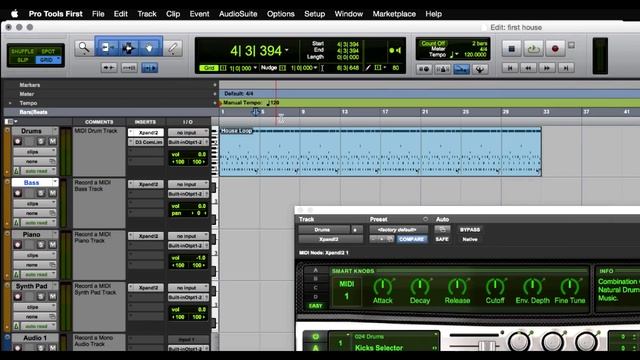
Task: Select the Selector tool
Action: coord(129,48)
